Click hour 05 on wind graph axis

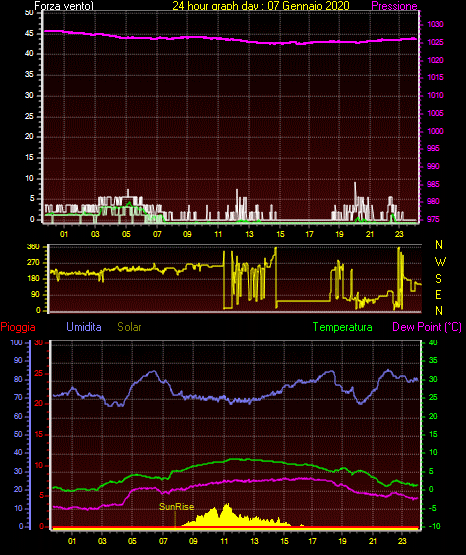(x=126, y=234)
